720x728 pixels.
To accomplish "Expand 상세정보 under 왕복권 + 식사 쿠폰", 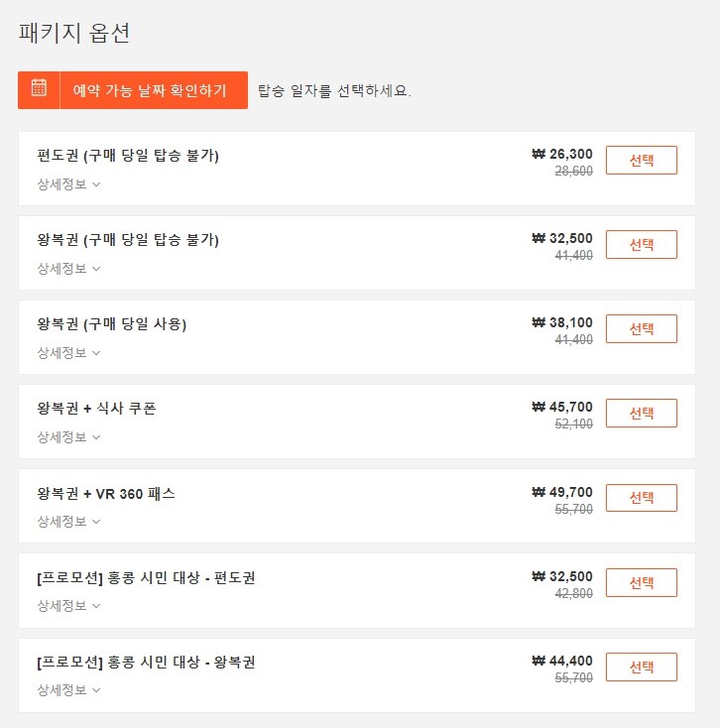I will coord(68,436).
